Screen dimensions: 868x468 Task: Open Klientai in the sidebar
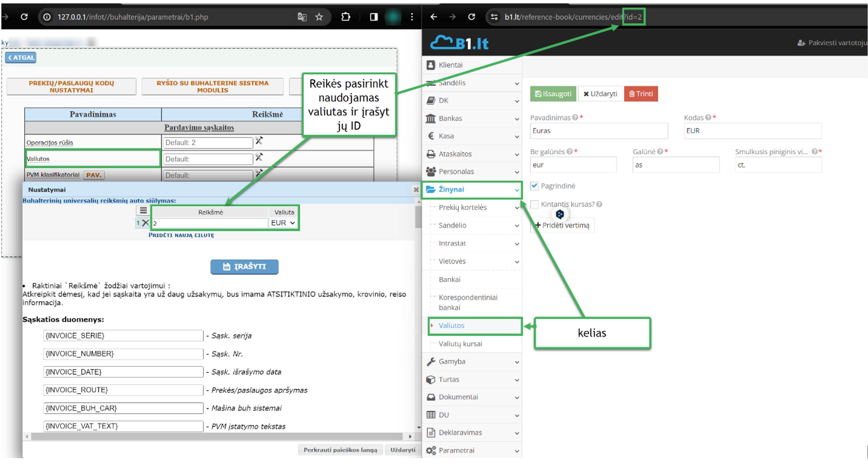tap(472, 65)
